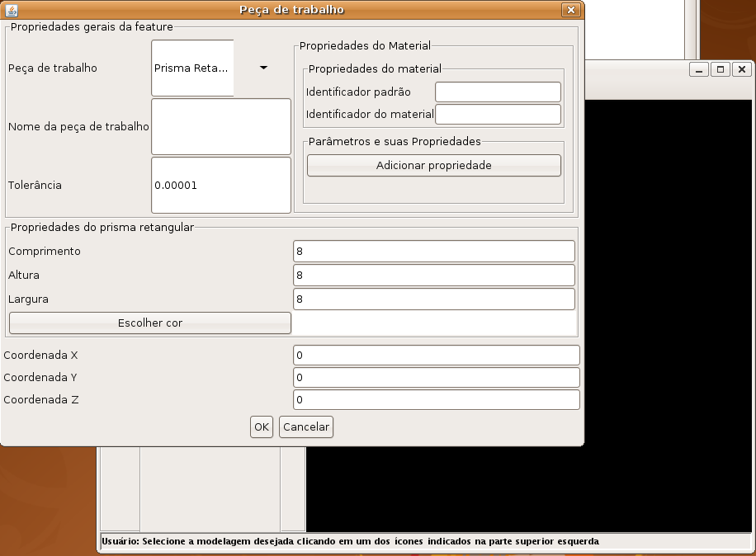
Task: Close the Peça de trabalho dialog
Action: (570, 10)
